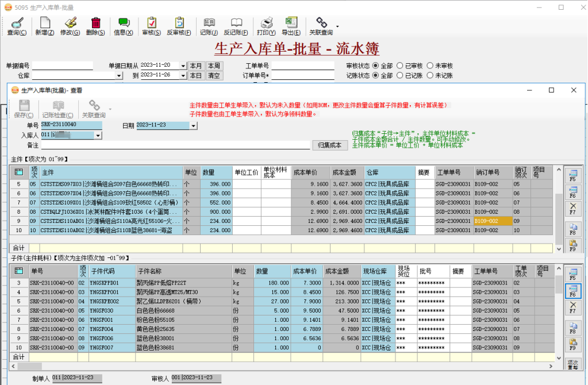Screen dimensions: 588x385
Task: Click the F9 paste icon beside 主件 table
Action: pyautogui.click(x=573, y=245)
